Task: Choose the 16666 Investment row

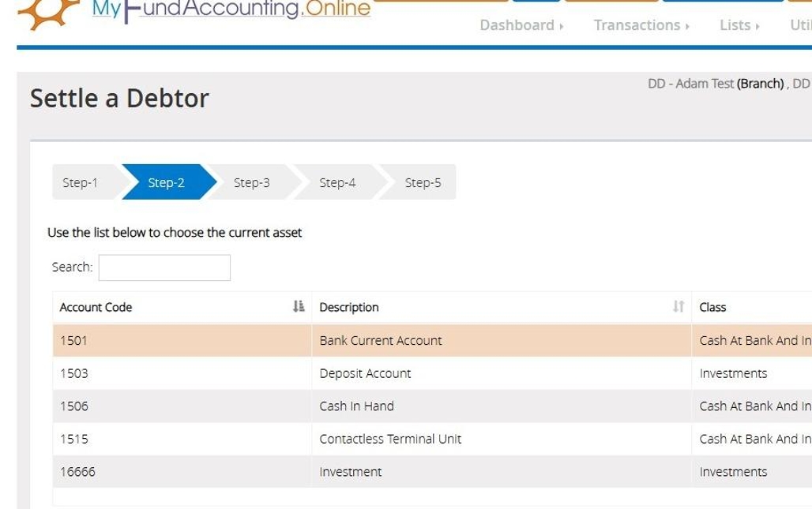Action: [351, 472]
